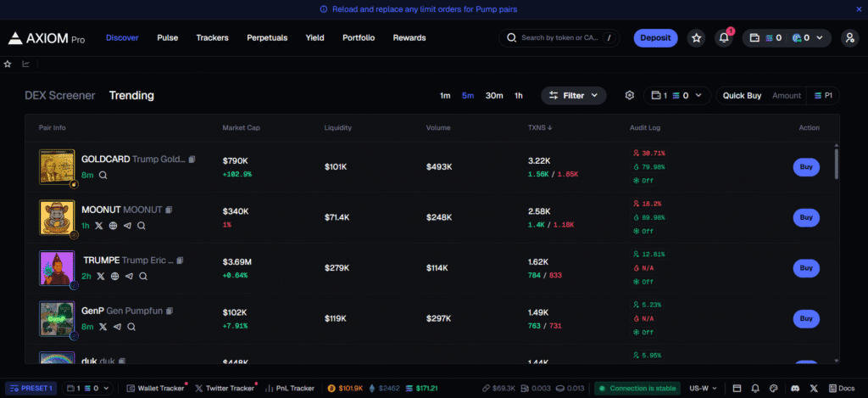Open GenP Telegram link
Screen dimensions: 868x398
pos(117,327)
